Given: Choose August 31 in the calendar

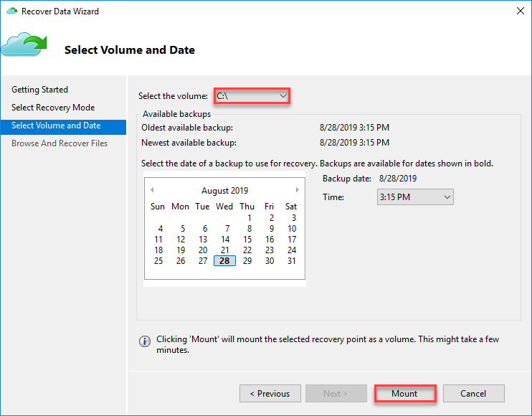Looking at the screenshot, I should point(291,261).
